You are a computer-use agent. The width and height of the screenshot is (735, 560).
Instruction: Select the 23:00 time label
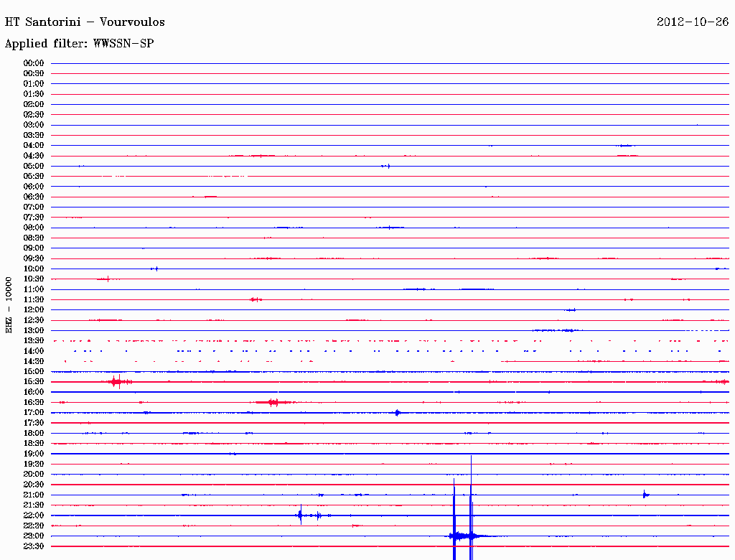click(x=34, y=536)
